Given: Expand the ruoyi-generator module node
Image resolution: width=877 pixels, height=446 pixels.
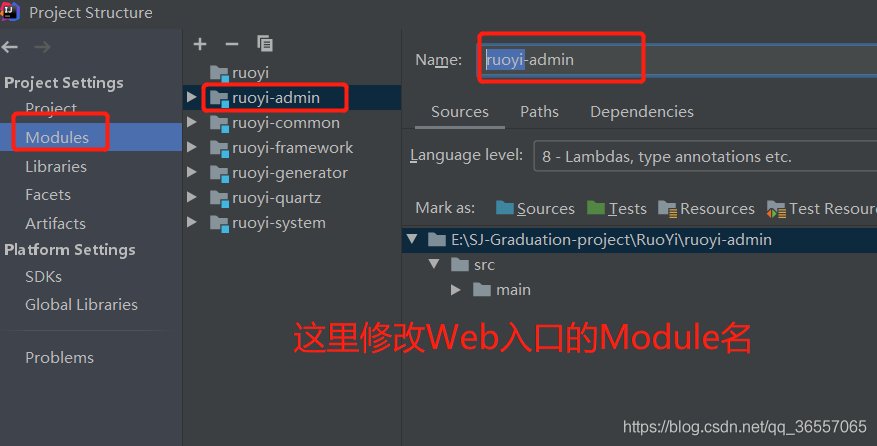Looking at the screenshot, I should click(x=192, y=172).
